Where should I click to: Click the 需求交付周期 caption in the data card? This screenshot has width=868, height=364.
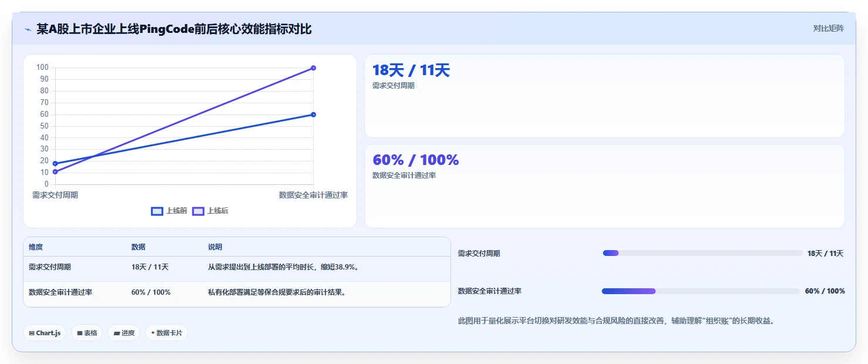394,86
